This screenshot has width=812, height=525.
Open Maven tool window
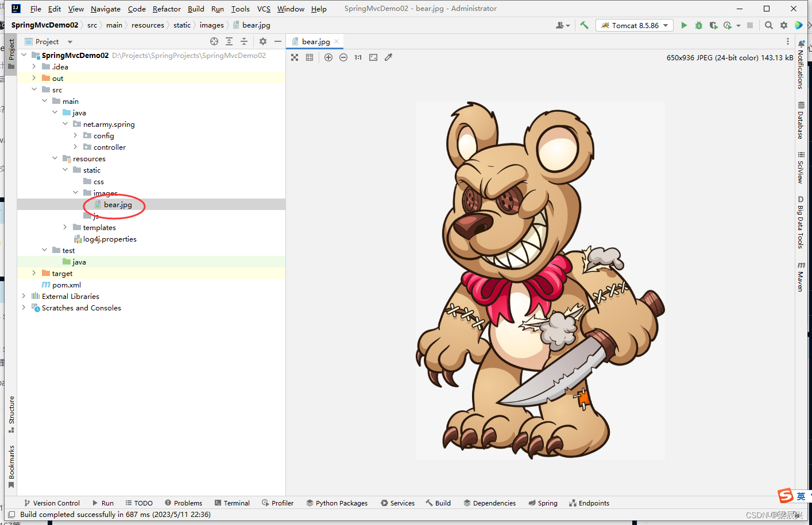click(801, 277)
